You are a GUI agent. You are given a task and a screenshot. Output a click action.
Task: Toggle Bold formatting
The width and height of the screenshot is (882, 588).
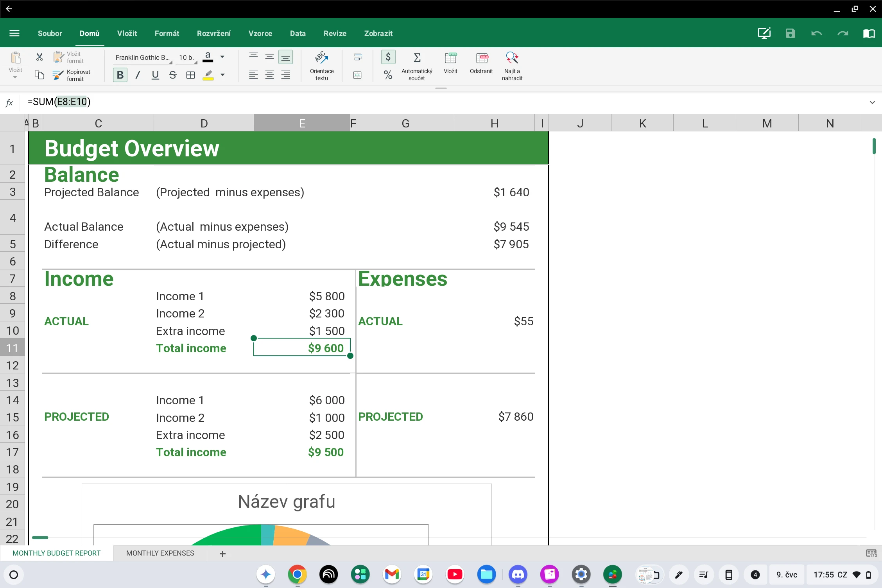120,75
